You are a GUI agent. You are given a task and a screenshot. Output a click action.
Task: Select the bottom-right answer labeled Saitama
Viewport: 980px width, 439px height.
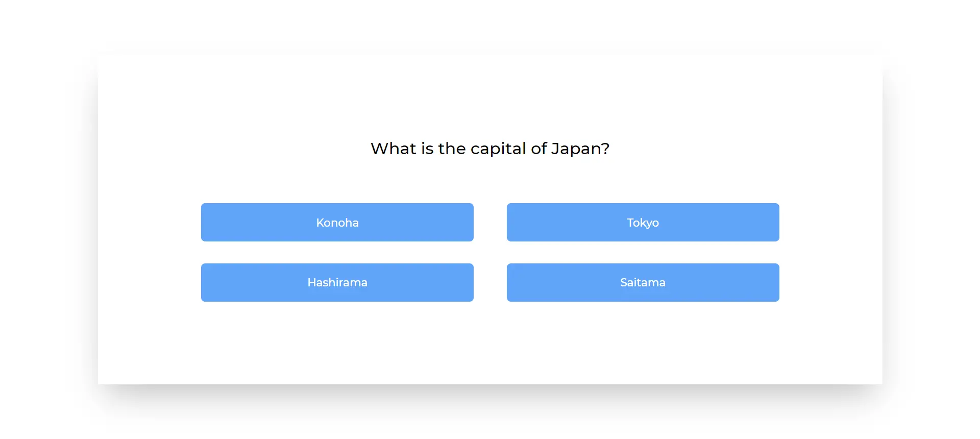pyautogui.click(x=643, y=283)
